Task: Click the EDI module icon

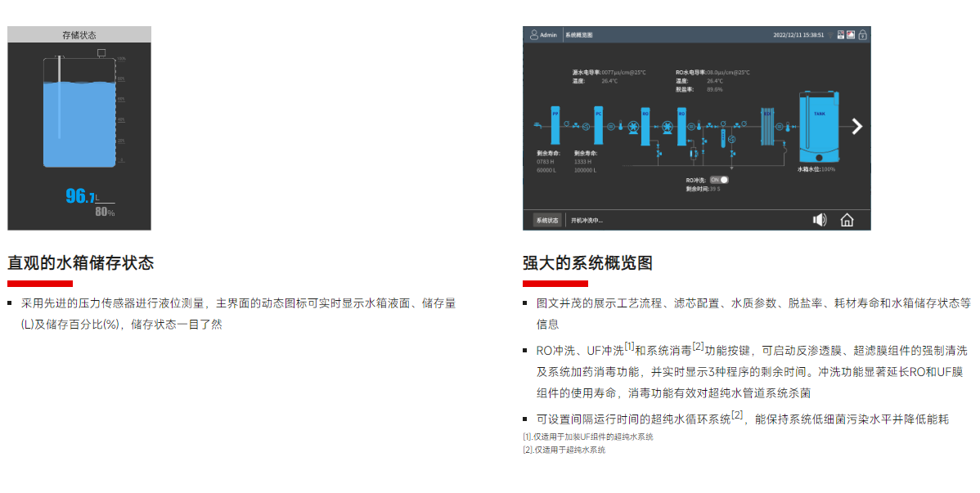Action: [767, 126]
